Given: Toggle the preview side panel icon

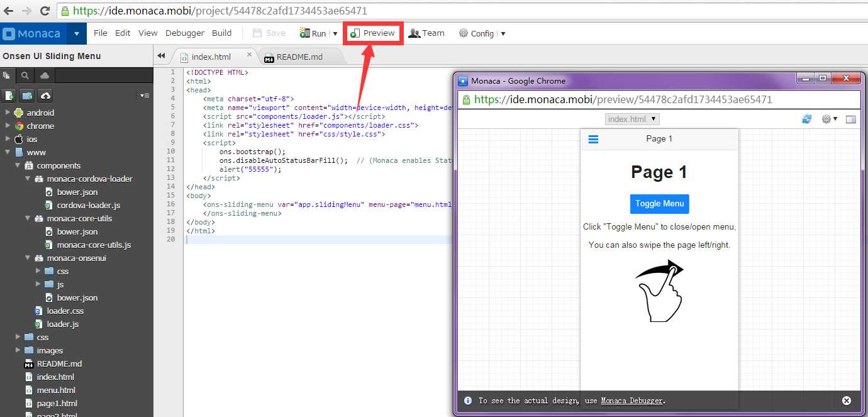Looking at the screenshot, I should tap(851, 119).
